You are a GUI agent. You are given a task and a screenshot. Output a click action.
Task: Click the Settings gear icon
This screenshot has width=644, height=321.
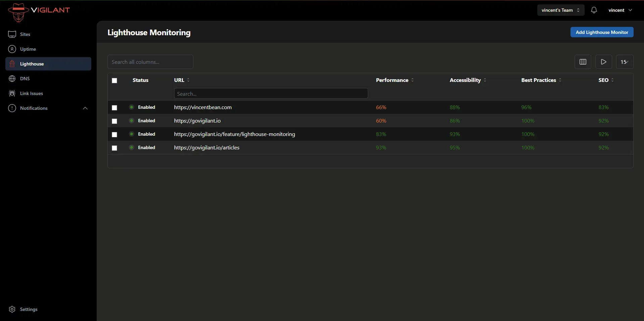(12, 309)
